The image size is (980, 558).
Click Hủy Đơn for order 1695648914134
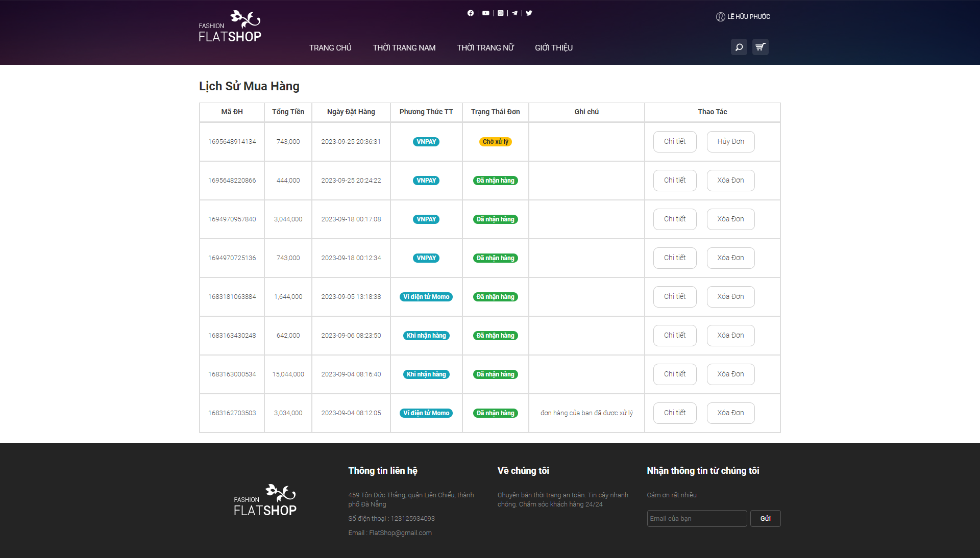730,142
